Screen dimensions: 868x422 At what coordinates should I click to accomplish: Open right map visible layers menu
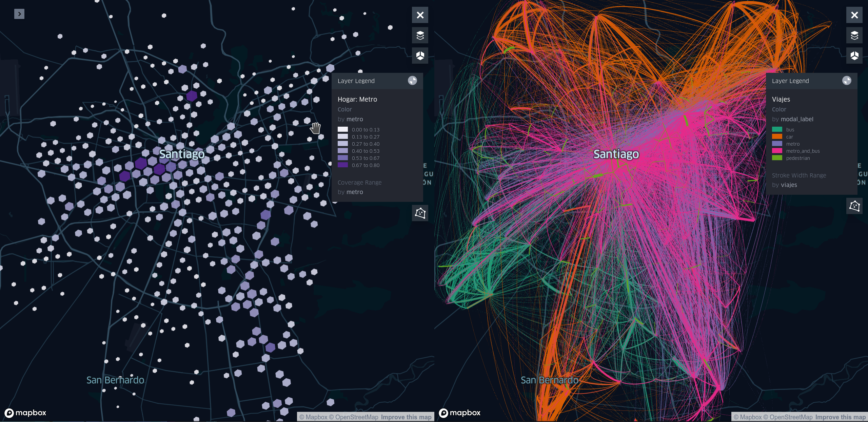tap(854, 35)
